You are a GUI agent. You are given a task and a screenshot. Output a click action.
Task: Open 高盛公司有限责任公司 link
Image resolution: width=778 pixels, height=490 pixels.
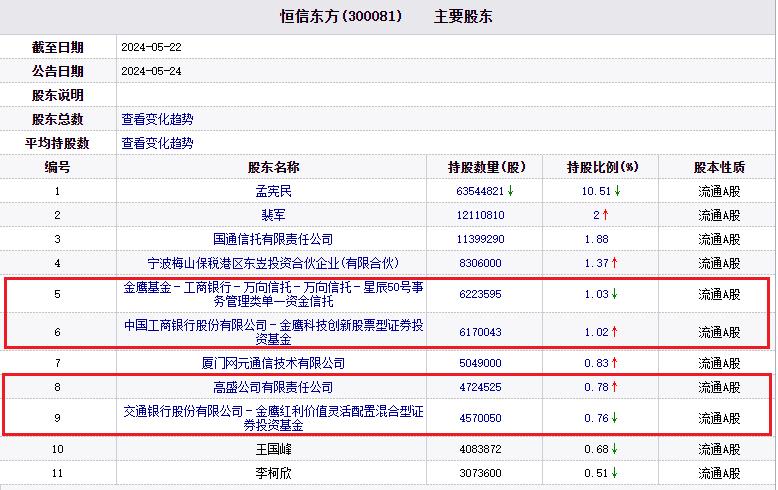(273, 387)
